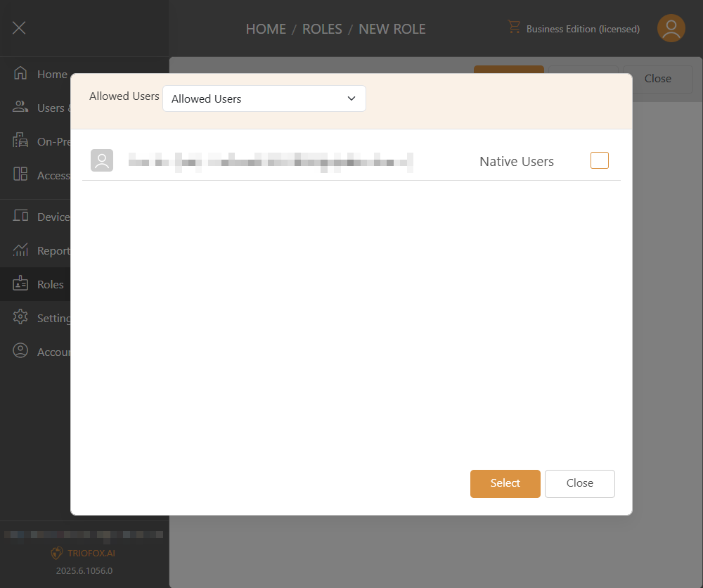Click the Reports chart icon
703x588 pixels.
click(20, 250)
